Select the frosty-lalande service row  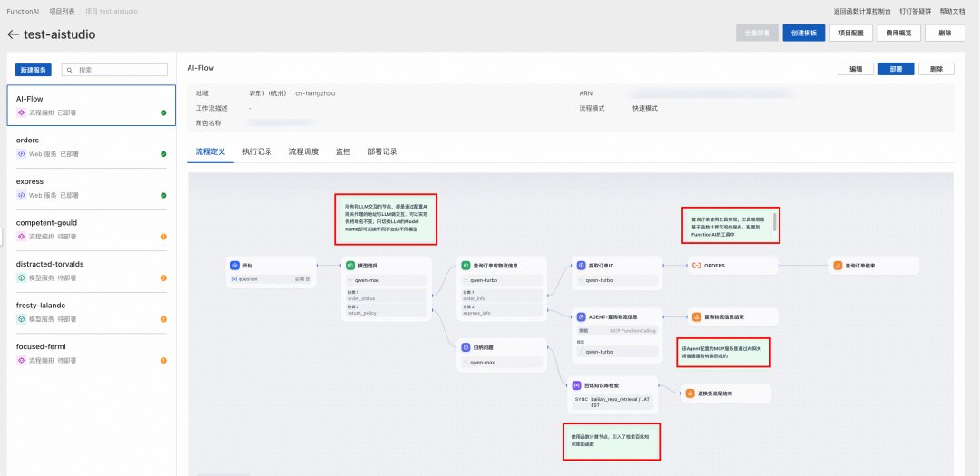(x=92, y=312)
